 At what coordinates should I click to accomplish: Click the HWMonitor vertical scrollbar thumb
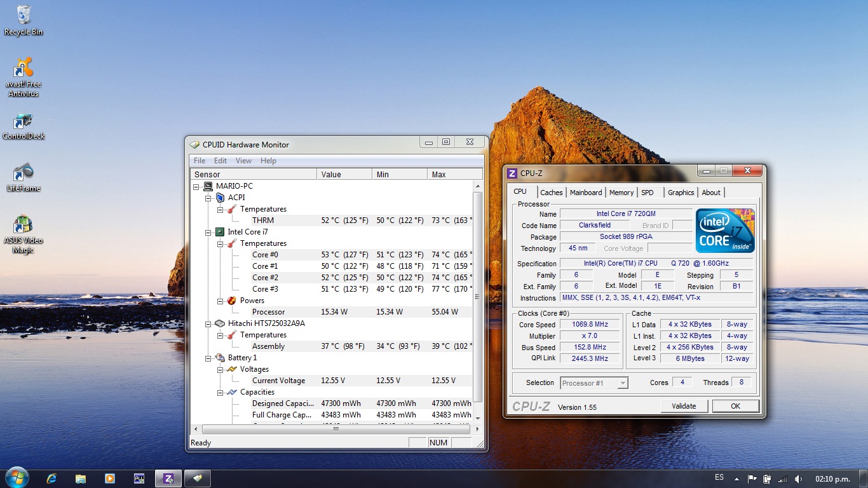478,297
